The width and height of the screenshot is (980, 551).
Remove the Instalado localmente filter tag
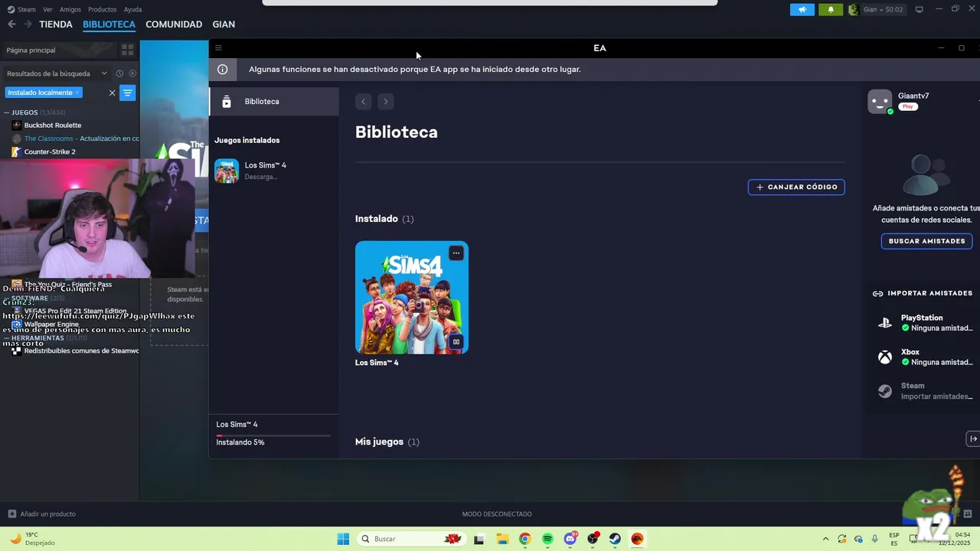pos(77,93)
